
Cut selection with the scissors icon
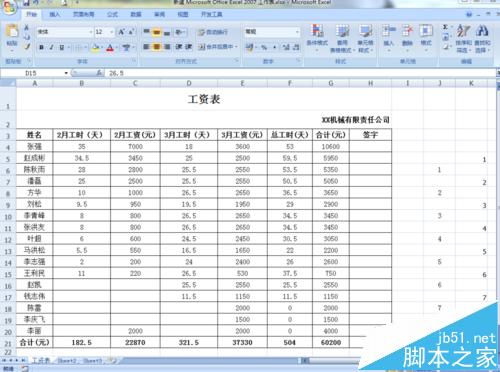(x=27, y=27)
